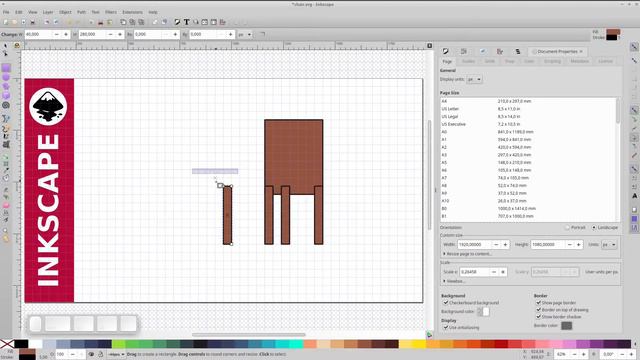The height and width of the screenshot is (360, 640).
Task: Switch to the Metadata tab
Action: 580,61
